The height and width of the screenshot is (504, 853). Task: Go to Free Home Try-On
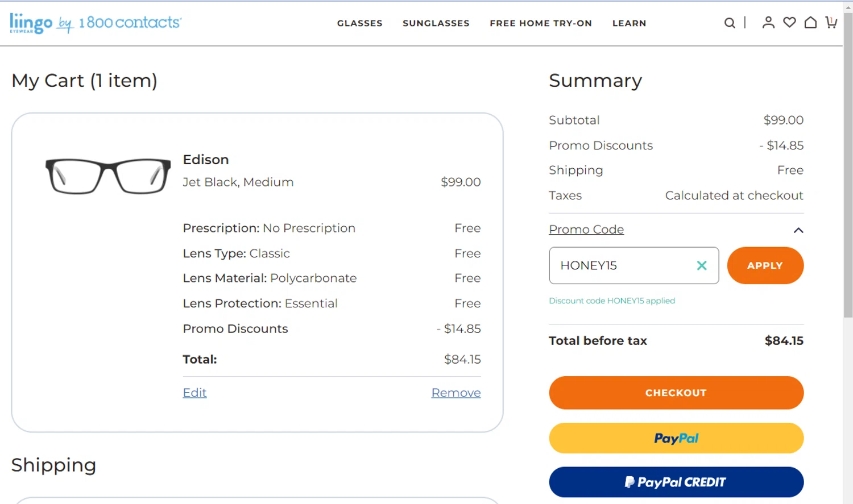[541, 23]
